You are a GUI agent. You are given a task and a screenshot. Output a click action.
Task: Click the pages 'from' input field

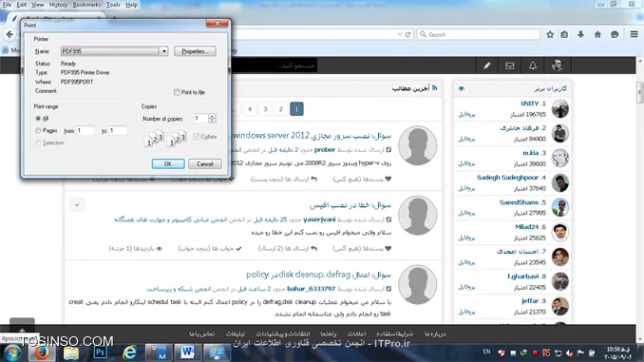(85, 131)
